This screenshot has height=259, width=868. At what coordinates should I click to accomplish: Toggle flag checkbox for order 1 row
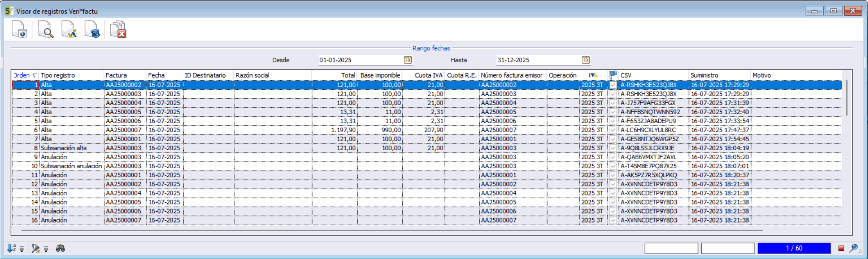(613, 85)
